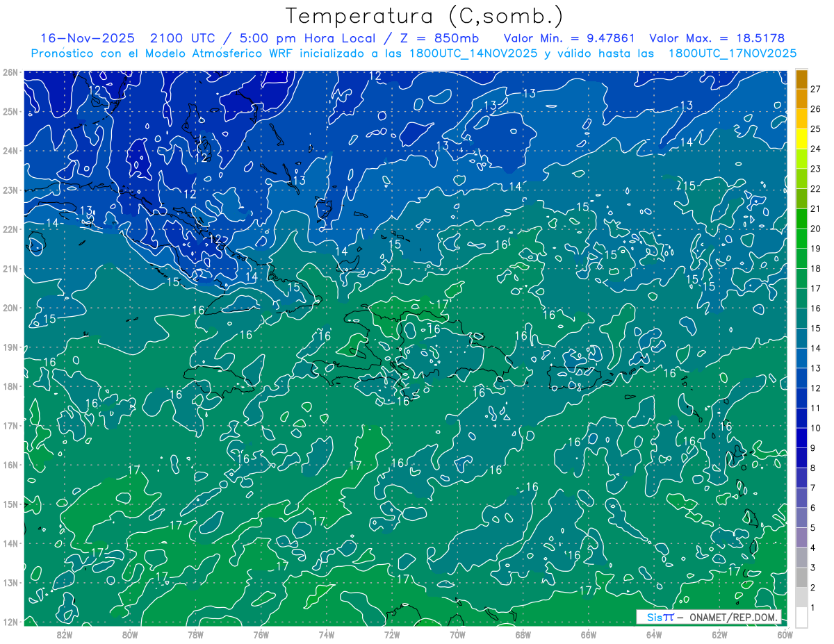Click the '76W' longitude axis label
Viewport: 834px width, 644px height.
coord(261,634)
